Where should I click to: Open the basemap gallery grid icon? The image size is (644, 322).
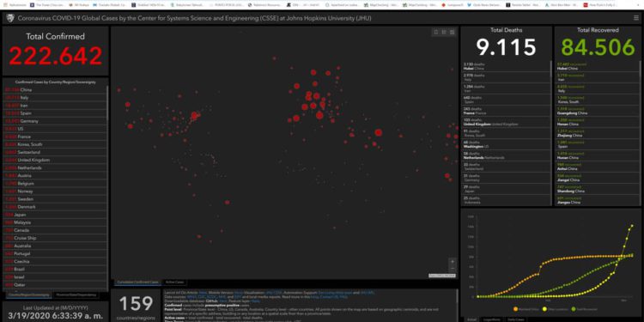[x=452, y=32]
